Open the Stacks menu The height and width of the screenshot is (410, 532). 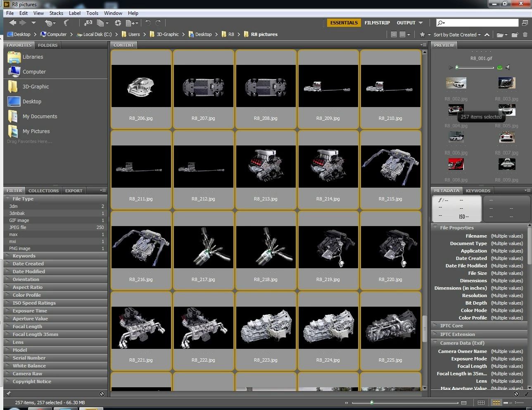[56, 13]
